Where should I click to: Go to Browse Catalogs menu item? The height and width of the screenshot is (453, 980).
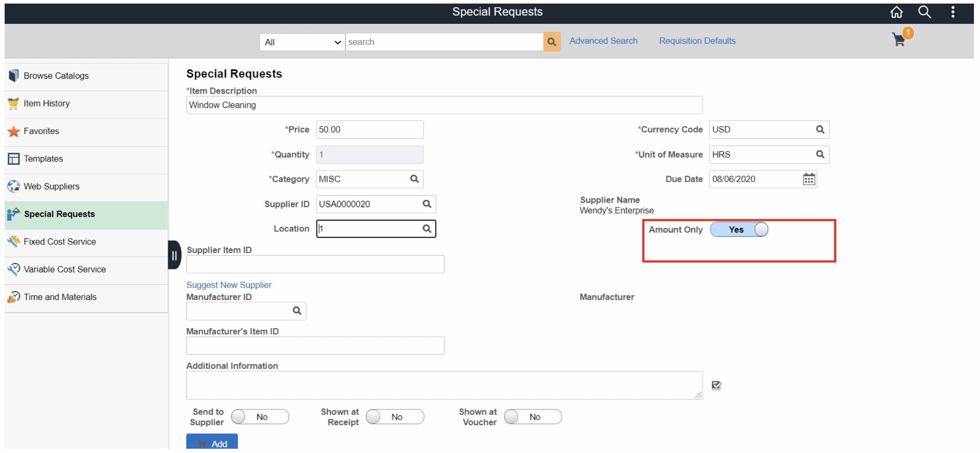point(56,76)
